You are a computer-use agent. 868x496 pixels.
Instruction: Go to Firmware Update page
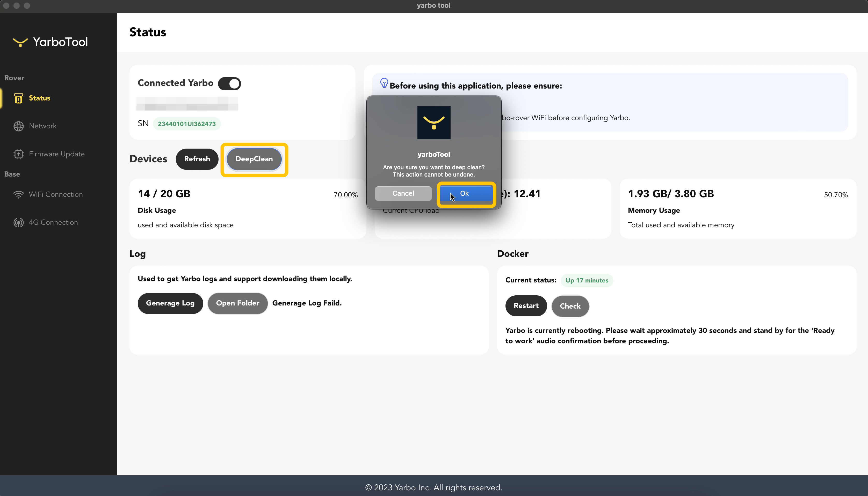click(x=56, y=154)
